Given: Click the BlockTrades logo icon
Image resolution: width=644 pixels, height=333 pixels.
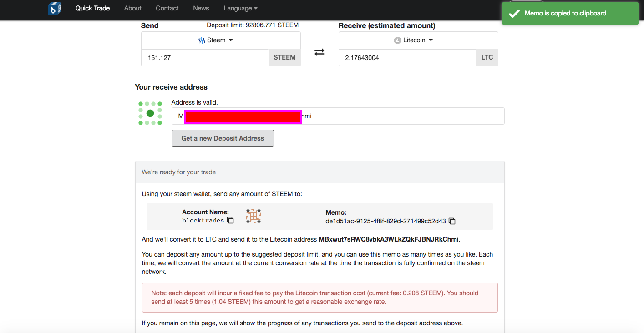Looking at the screenshot, I should [x=55, y=8].
